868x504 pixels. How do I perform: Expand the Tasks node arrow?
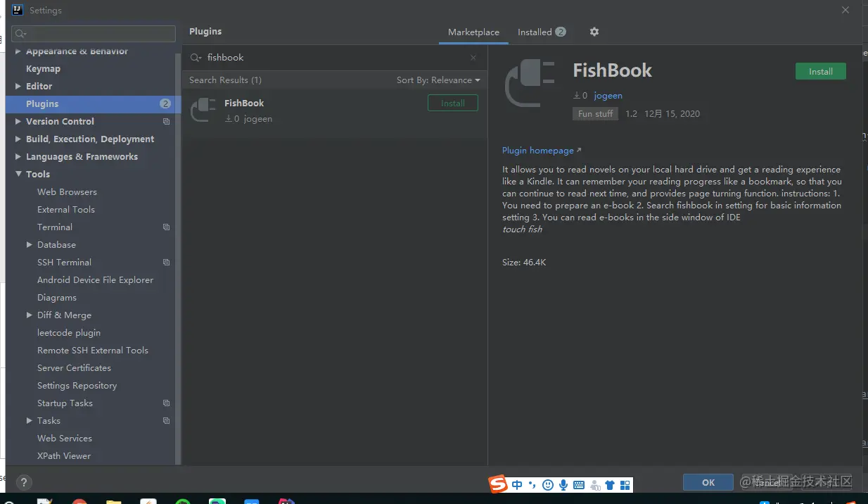click(x=30, y=421)
